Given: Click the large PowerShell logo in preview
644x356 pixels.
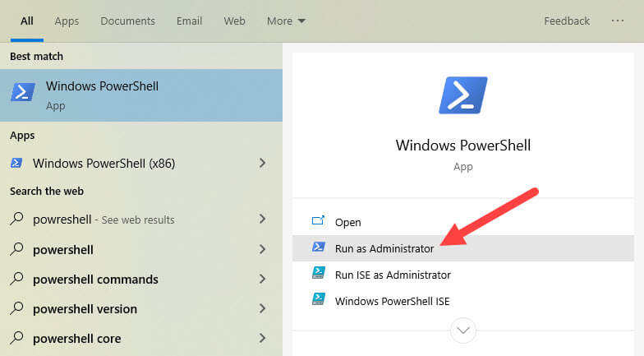Looking at the screenshot, I should [x=463, y=95].
